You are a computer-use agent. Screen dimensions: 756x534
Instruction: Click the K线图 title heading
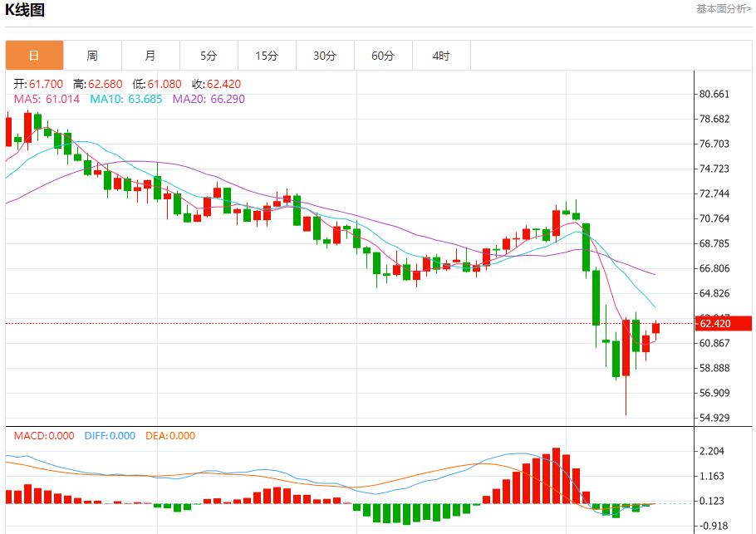tap(26, 11)
